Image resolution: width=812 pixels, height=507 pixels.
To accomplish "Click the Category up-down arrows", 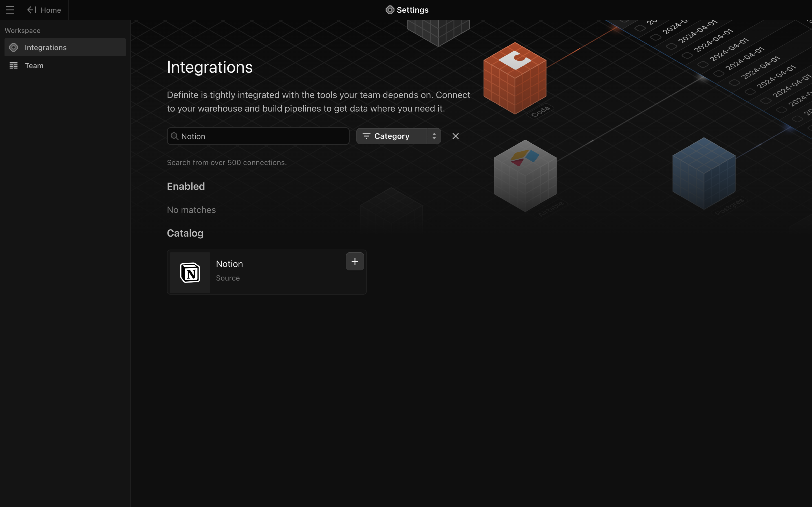I will tap(434, 136).
